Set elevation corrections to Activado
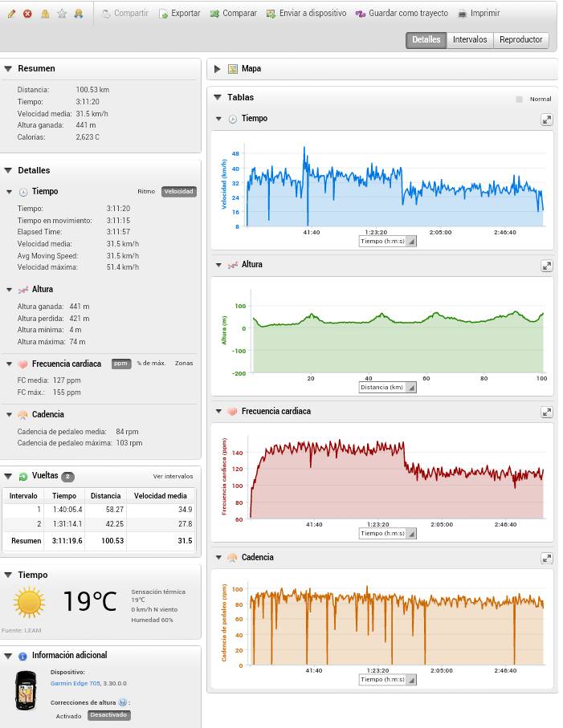Screen dimensions: 563x728 (68, 715)
